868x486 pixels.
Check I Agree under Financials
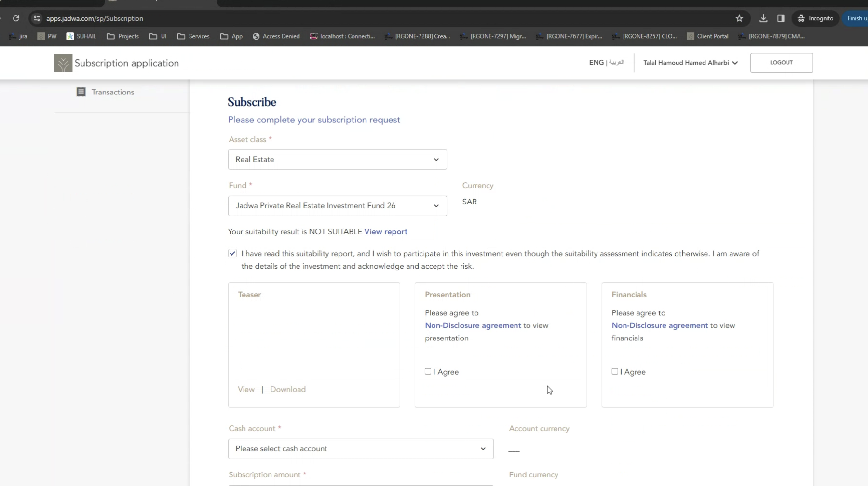point(615,371)
